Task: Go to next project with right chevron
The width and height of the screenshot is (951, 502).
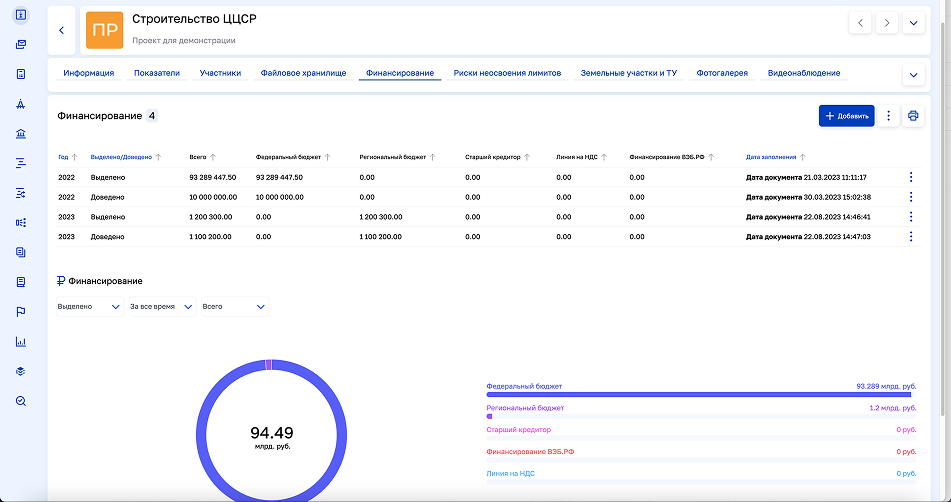Action: tap(886, 23)
